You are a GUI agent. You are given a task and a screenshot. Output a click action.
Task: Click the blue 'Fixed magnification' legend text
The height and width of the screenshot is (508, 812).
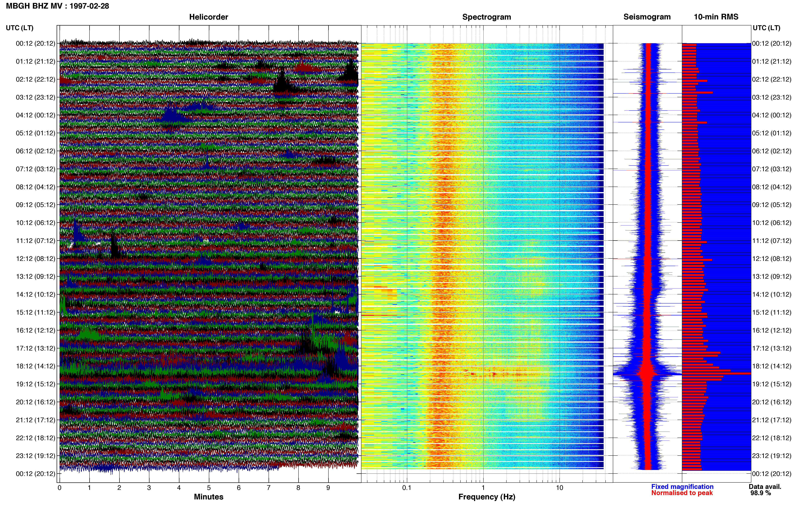[682, 487]
